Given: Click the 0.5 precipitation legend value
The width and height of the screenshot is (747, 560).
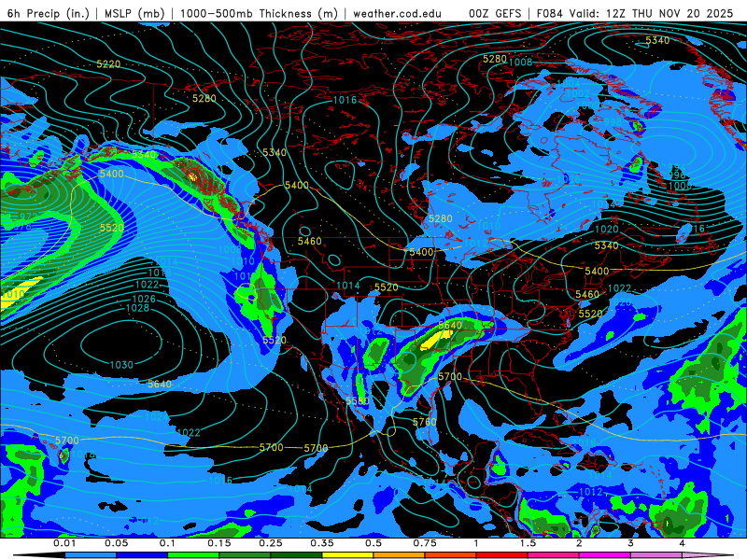Looking at the screenshot, I should pyautogui.click(x=373, y=543).
